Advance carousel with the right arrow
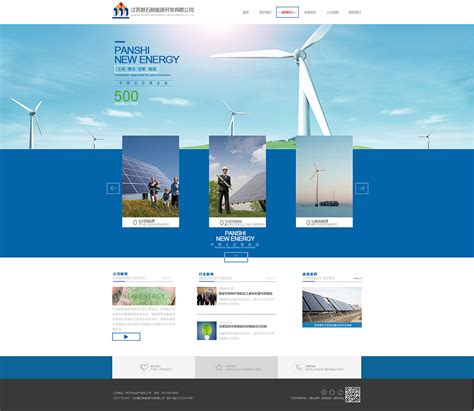 point(362,188)
